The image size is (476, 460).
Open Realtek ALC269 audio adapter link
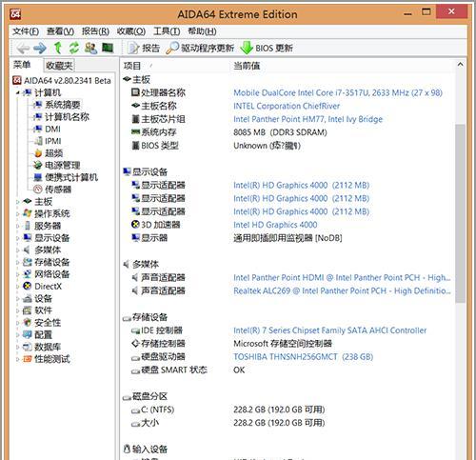click(x=342, y=290)
